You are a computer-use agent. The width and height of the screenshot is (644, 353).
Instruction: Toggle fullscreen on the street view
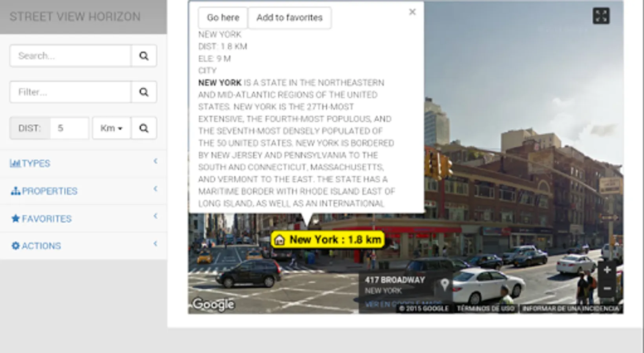click(x=601, y=16)
